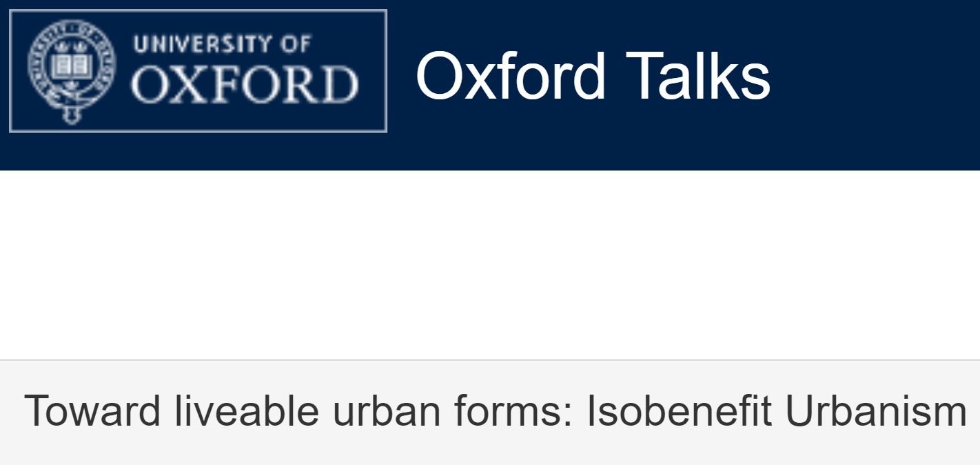This screenshot has width=980, height=465.
Task: Click the University of Oxford crest emblem
Action: 72,71
